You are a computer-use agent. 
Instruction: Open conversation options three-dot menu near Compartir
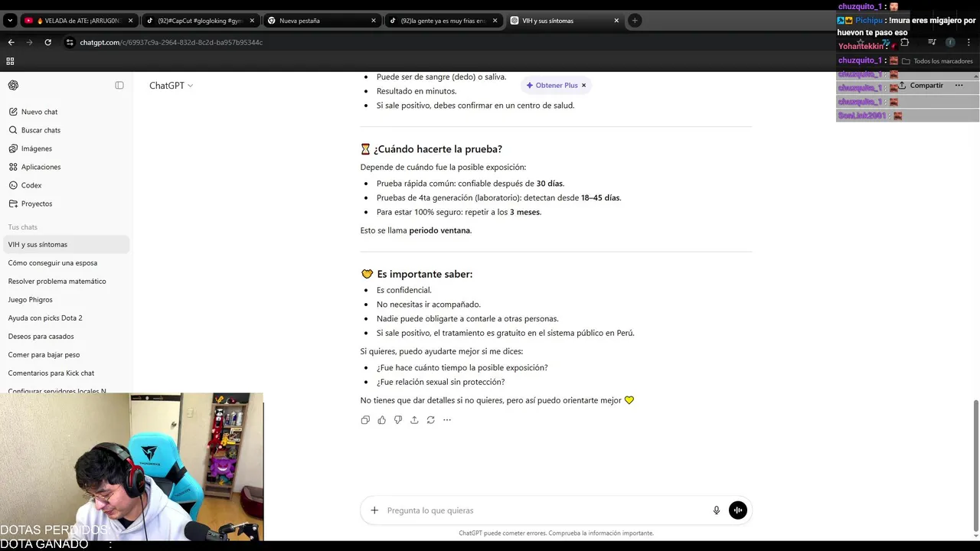pyautogui.click(x=959, y=86)
